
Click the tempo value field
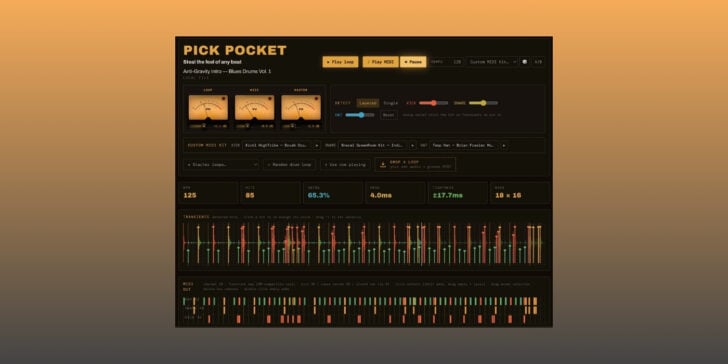(x=457, y=62)
